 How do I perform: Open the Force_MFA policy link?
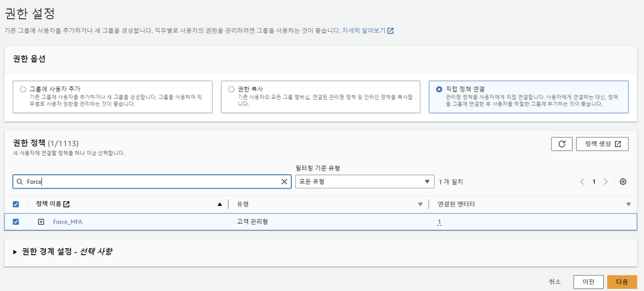click(x=67, y=222)
